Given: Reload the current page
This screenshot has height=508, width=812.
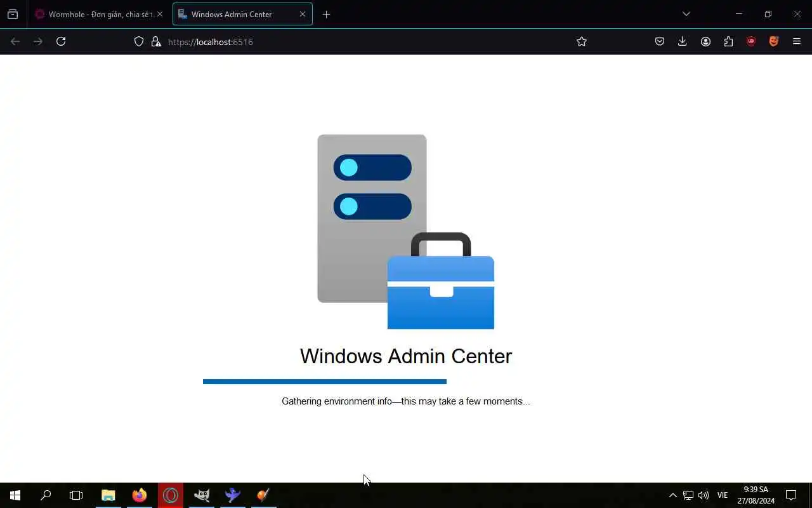Looking at the screenshot, I should pyautogui.click(x=61, y=41).
